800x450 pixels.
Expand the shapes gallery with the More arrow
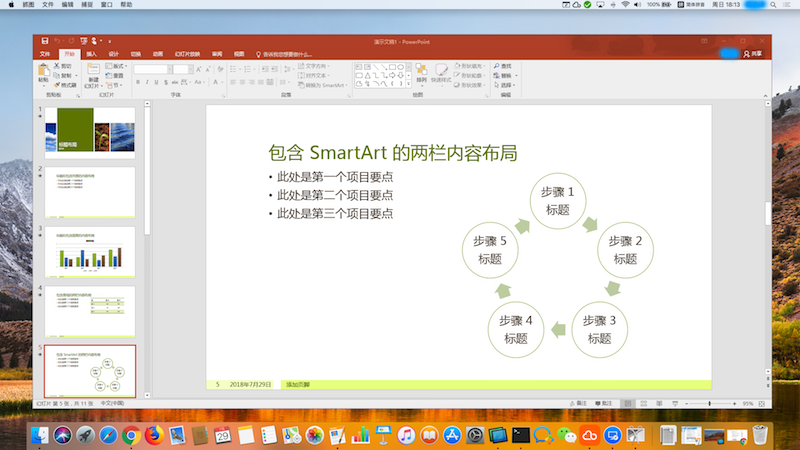(x=408, y=84)
